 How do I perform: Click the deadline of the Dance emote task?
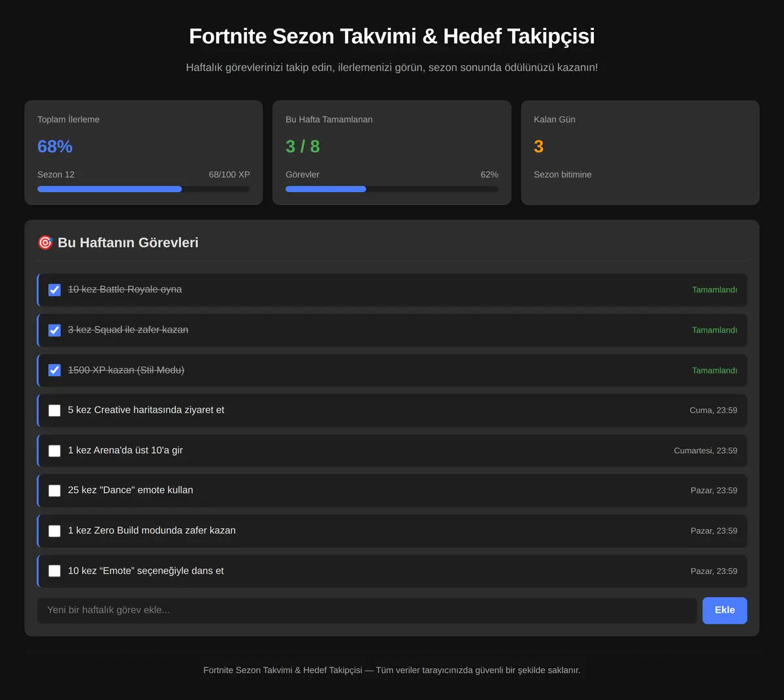(x=714, y=490)
